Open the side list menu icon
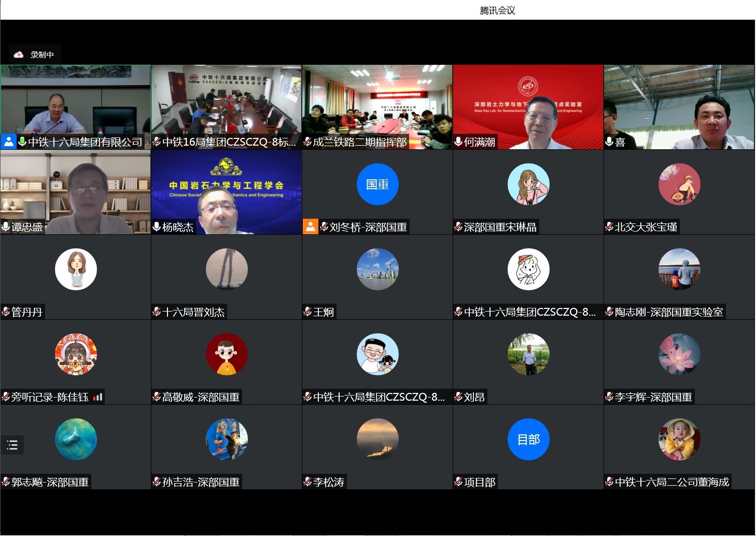 pos(12,445)
